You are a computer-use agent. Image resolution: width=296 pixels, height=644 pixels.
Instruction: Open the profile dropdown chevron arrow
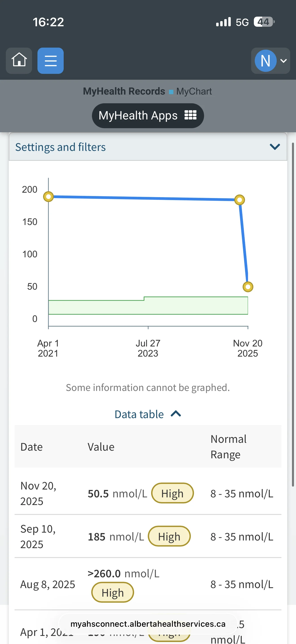[x=283, y=61]
